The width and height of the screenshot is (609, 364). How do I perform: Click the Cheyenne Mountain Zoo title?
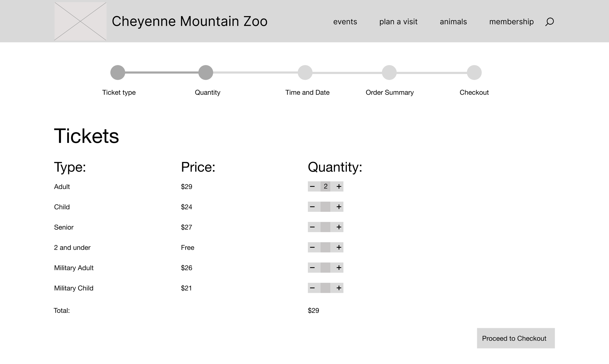point(190,21)
